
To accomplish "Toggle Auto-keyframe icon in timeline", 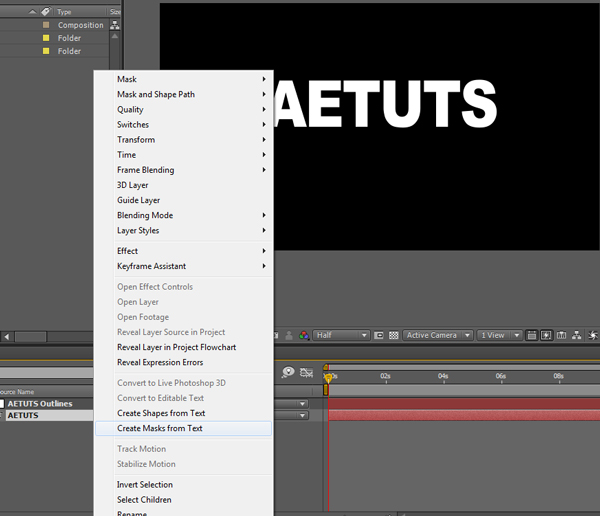I will pyautogui.click(x=307, y=372).
